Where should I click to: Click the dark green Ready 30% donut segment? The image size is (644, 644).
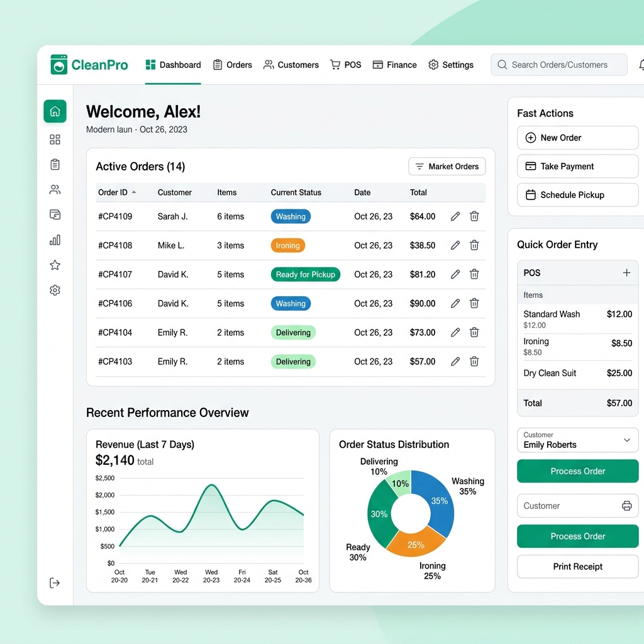378,514
